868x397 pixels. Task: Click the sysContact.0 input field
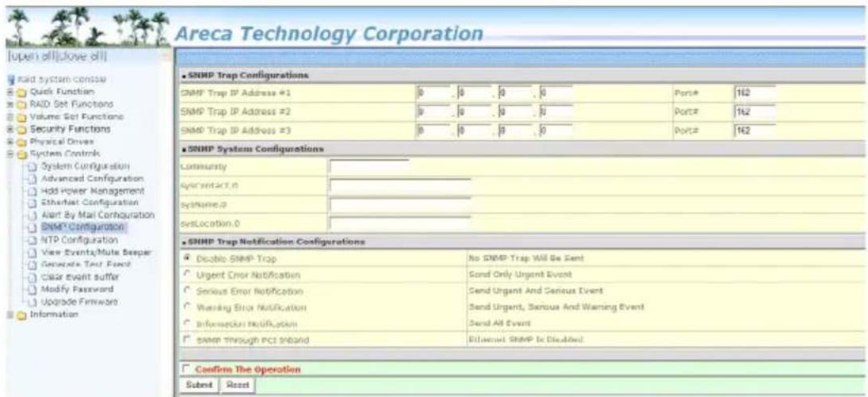(399, 185)
